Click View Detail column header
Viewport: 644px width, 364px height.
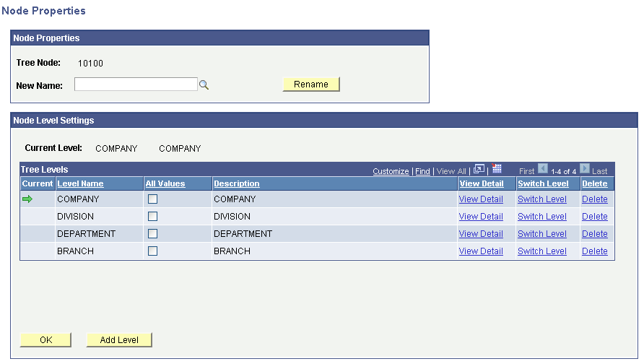coord(482,183)
